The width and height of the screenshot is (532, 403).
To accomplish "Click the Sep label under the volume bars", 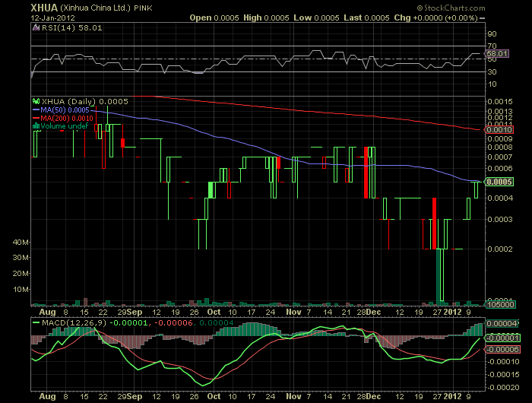I will pyautogui.click(x=135, y=312).
